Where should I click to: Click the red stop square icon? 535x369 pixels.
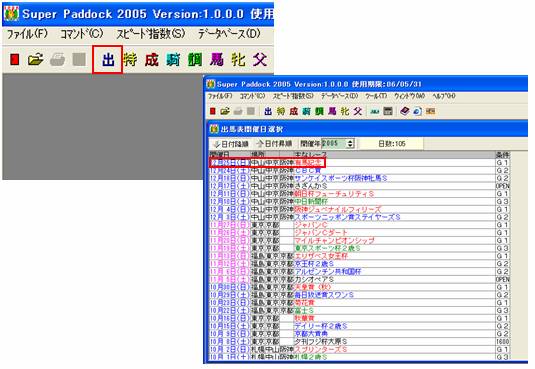[14, 60]
